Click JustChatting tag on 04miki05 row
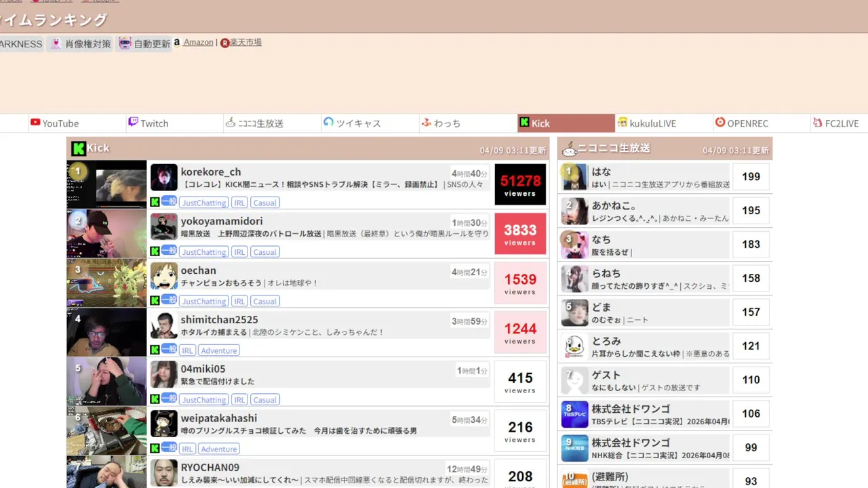Viewport: 868px width, 488px height. [204, 400]
